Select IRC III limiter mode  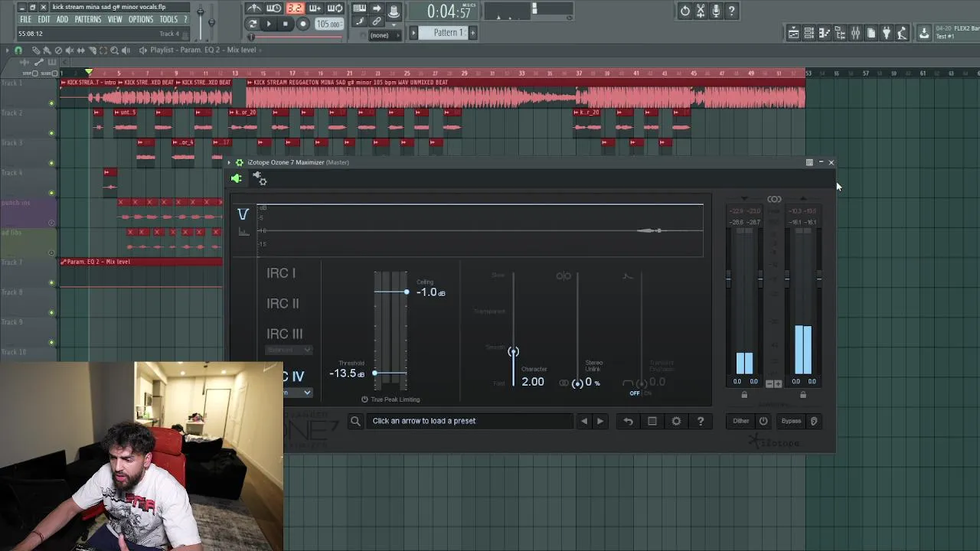coord(285,334)
